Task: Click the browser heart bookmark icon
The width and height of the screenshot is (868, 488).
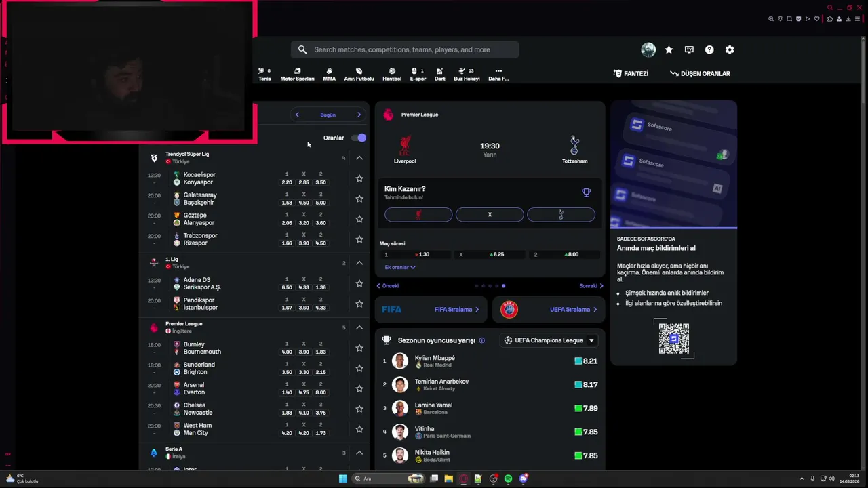Action: [816, 19]
